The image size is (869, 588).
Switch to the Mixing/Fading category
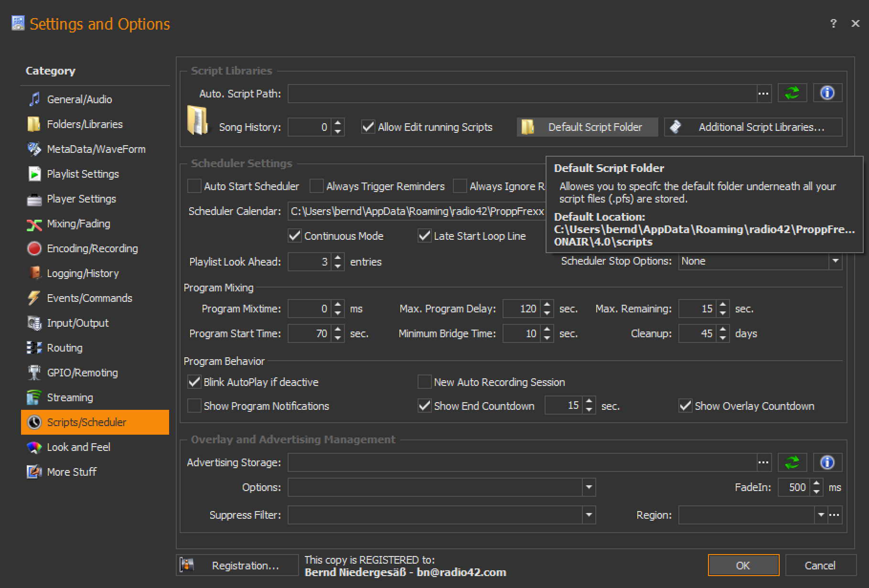(78, 224)
